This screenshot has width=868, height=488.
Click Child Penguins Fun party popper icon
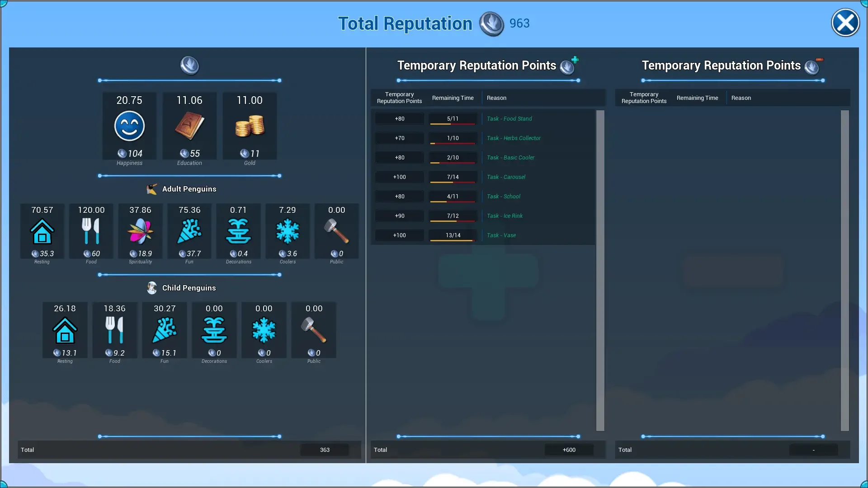[165, 330]
